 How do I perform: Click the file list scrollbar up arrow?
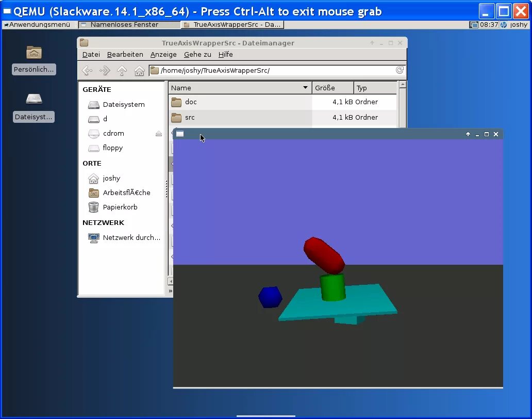[403, 84]
